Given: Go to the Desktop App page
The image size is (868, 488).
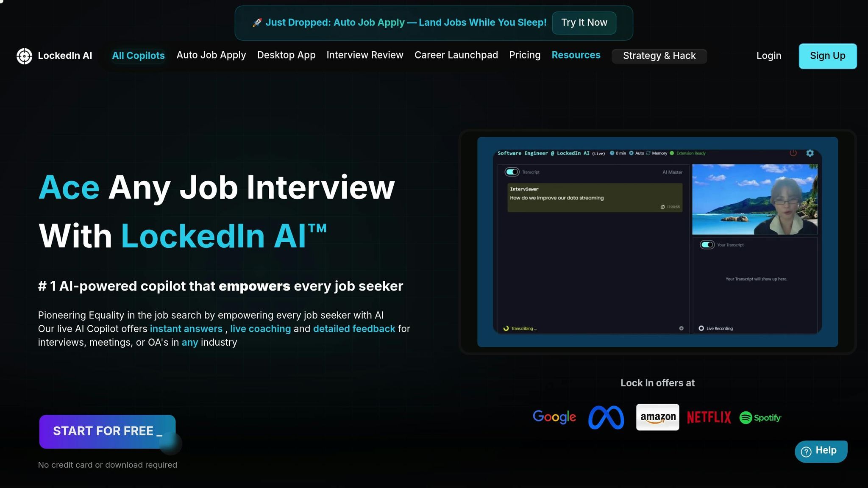Looking at the screenshot, I should (x=286, y=55).
